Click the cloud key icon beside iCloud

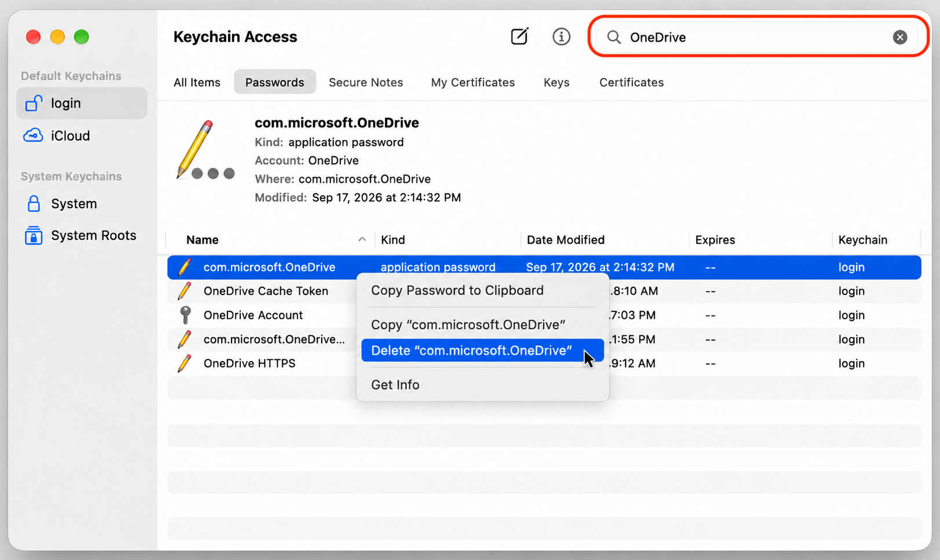click(x=33, y=135)
